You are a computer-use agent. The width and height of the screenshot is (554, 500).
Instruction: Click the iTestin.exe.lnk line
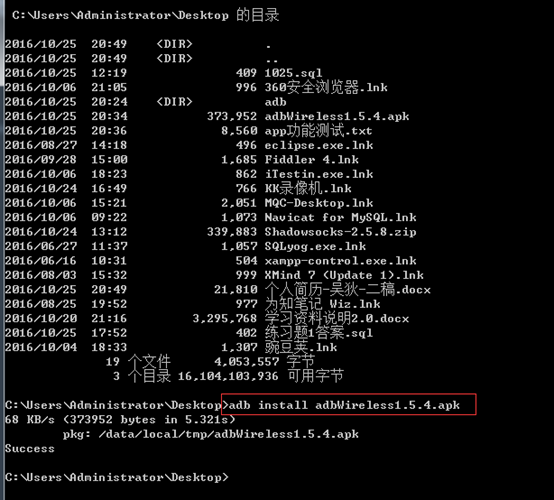(x=319, y=174)
